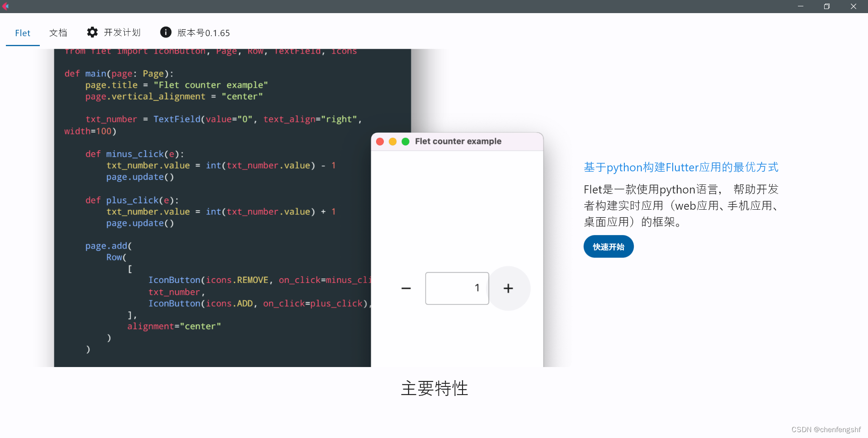Image resolution: width=868 pixels, height=438 pixels.
Task: Click the 'Flet counter example' window title
Action: 458,141
